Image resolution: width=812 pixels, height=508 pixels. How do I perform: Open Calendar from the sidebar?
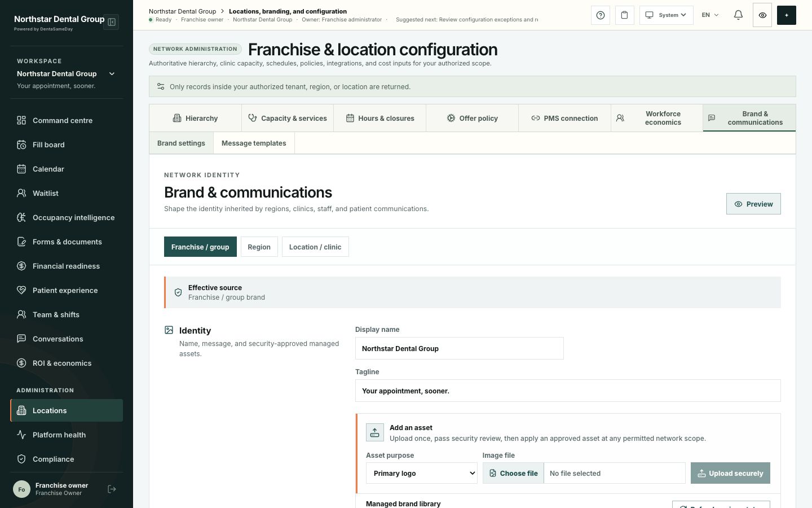click(67, 169)
